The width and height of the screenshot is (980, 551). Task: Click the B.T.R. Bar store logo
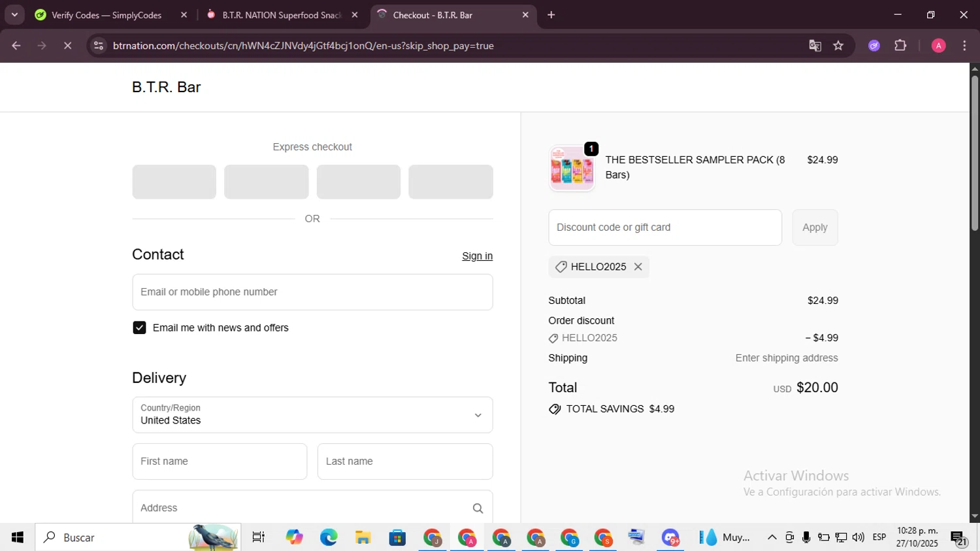[167, 88]
